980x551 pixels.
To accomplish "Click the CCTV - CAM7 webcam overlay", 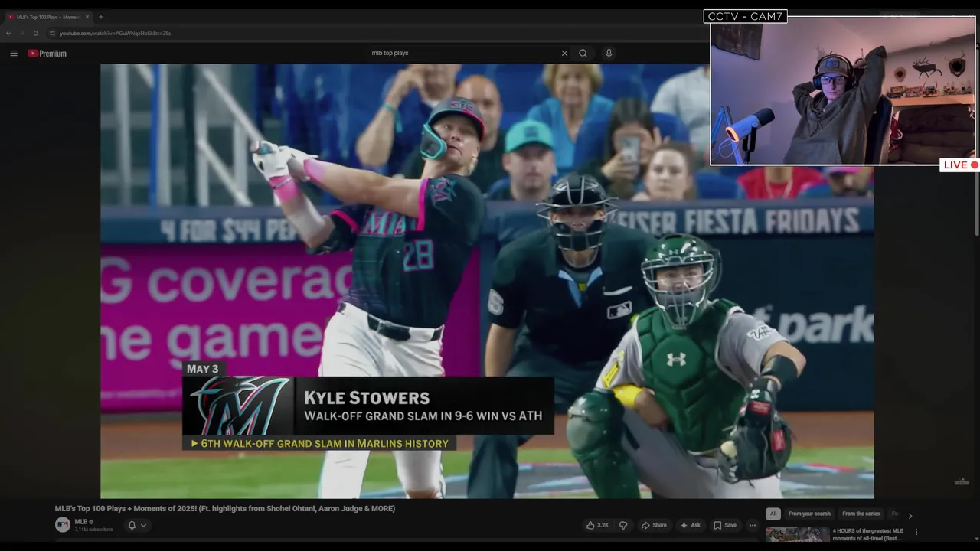I will coord(843,90).
